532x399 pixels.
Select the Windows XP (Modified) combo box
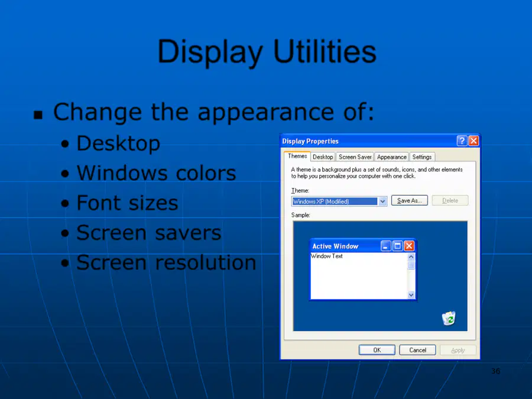[339, 202]
